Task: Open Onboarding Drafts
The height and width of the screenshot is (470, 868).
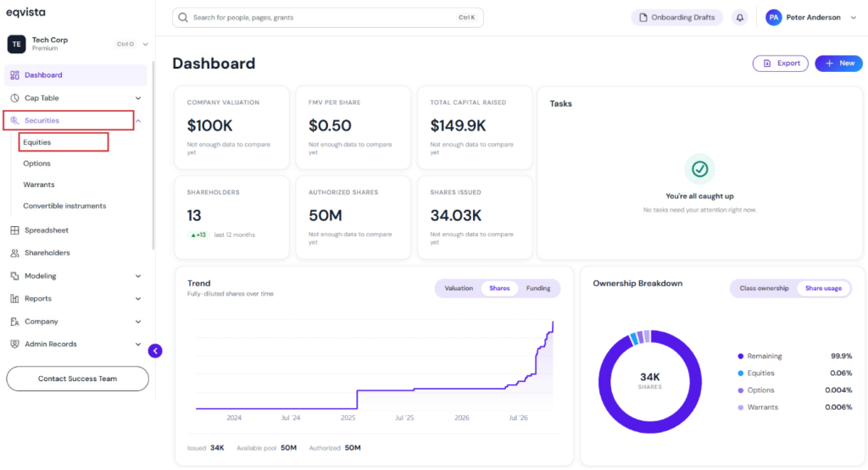Action: 676,18
